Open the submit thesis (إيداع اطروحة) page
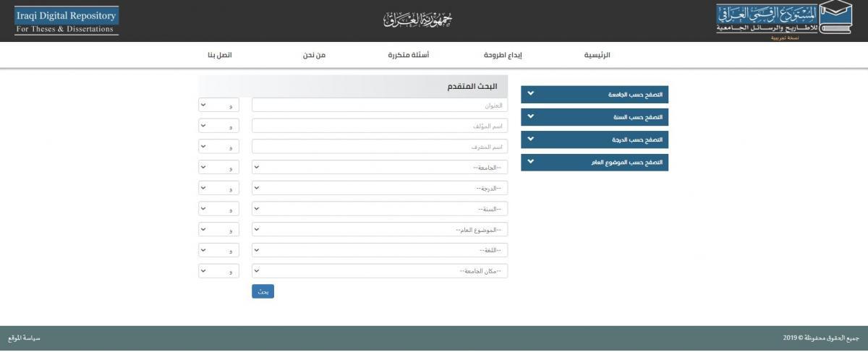This screenshot has height=352, width=868. (x=503, y=56)
